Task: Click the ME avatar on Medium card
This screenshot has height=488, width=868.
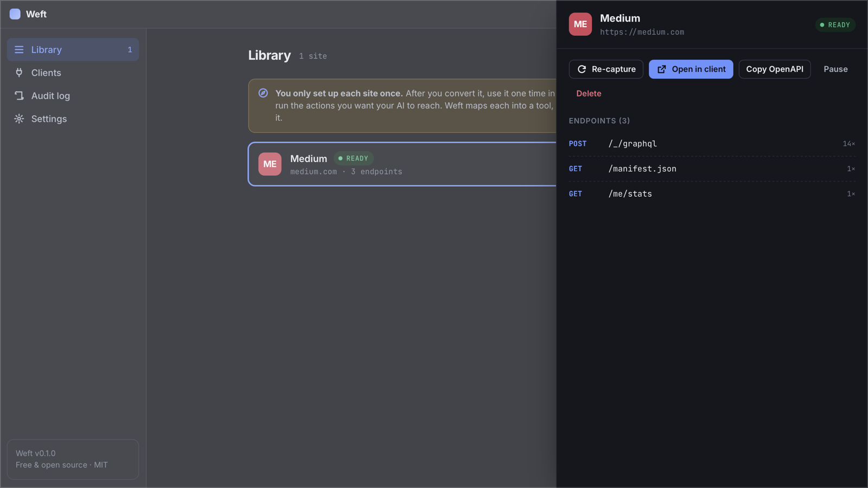Action: point(270,164)
